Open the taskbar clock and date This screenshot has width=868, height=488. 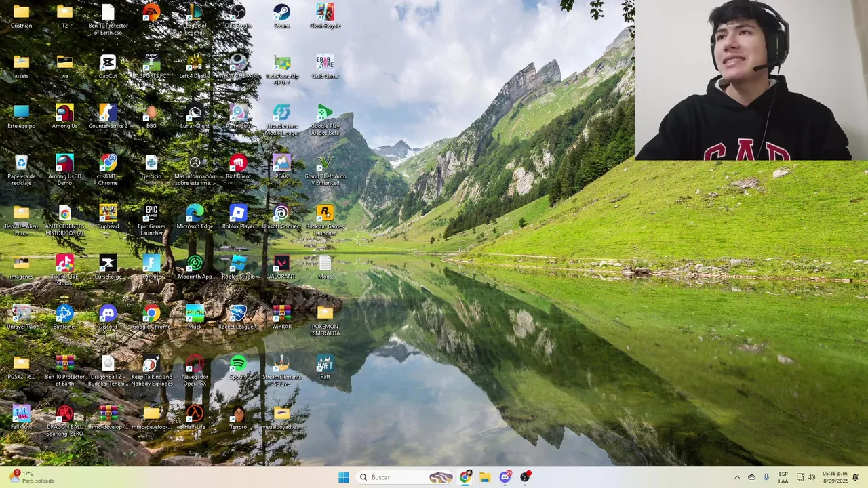(x=835, y=477)
